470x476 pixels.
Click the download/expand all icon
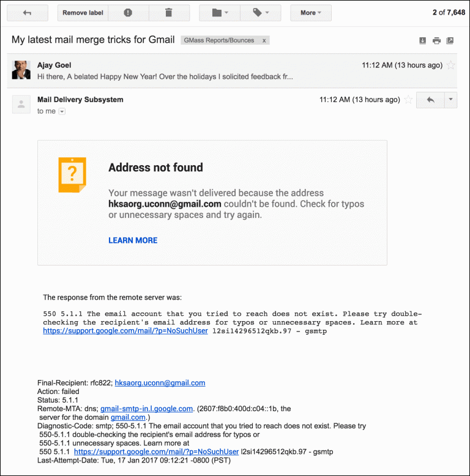pos(422,40)
